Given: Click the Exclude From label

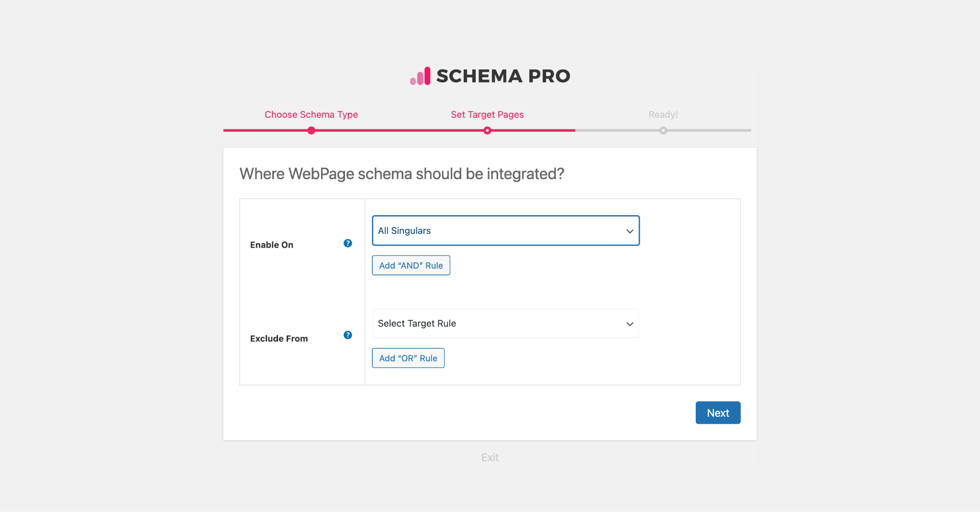Looking at the screenshot, I should (x=279, y=339).
